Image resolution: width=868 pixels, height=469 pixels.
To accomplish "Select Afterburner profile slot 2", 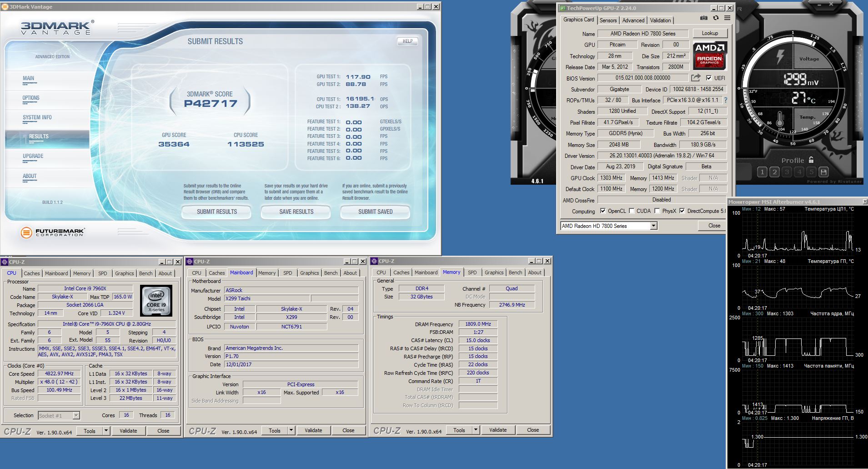I will click(x=775, y=172).
